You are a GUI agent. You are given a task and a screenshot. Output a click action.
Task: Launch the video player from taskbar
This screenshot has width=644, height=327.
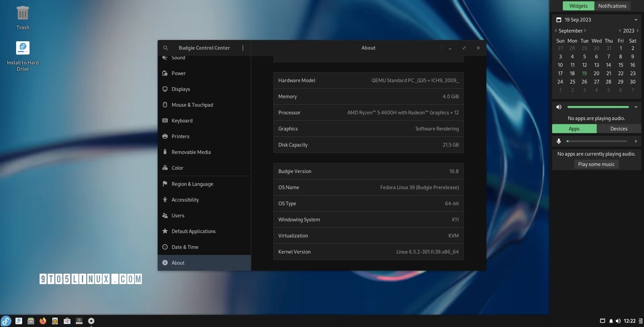[79, 321]
